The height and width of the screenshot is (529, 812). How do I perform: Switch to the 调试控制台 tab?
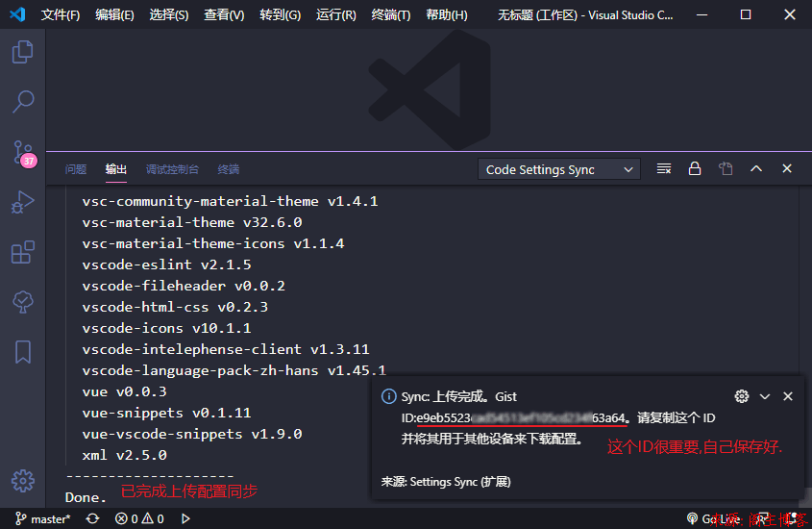pyautogui.click(x=172, y=169)
